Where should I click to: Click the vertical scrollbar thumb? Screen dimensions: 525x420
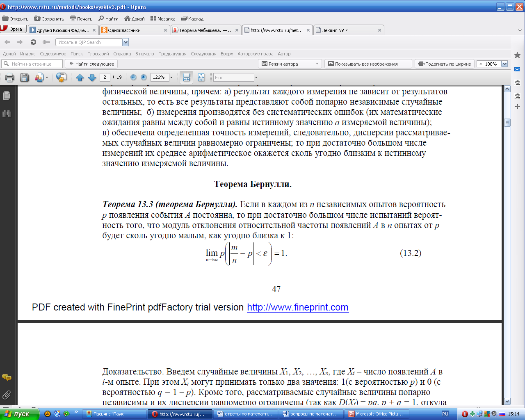pos(507,122)
